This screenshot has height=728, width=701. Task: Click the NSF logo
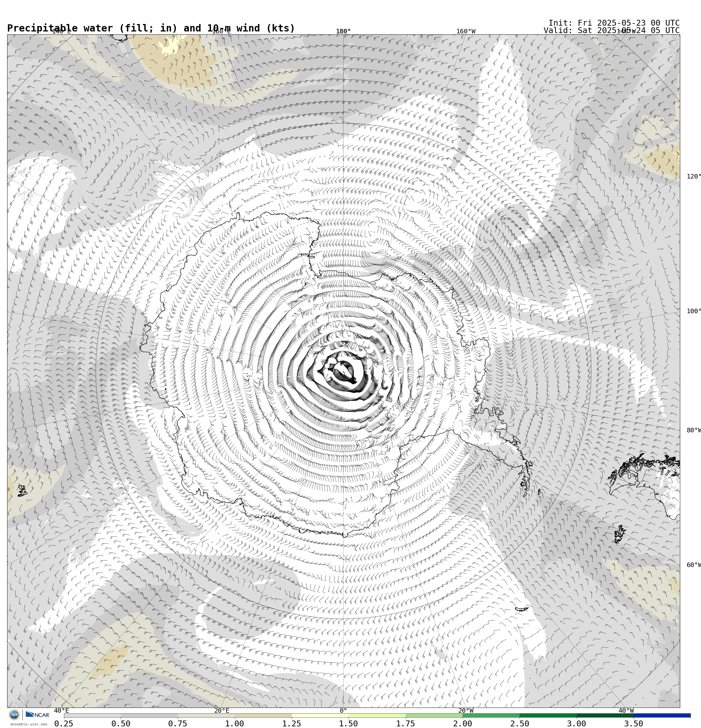pos(14,714)
